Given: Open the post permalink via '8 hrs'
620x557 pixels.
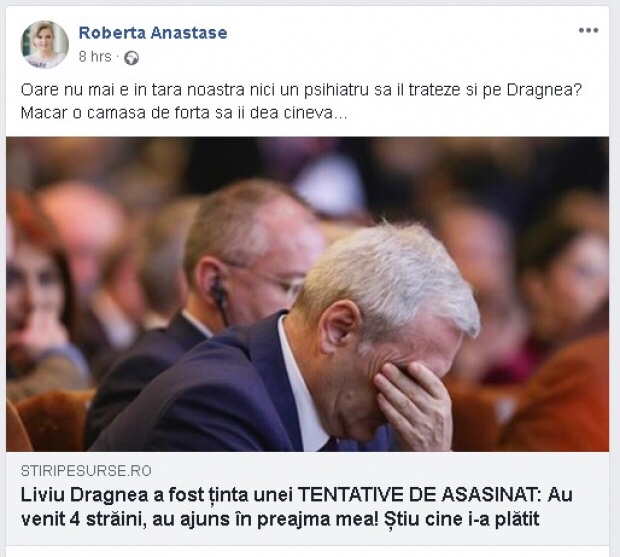Looking at the screenshot, I should point(95,57).
